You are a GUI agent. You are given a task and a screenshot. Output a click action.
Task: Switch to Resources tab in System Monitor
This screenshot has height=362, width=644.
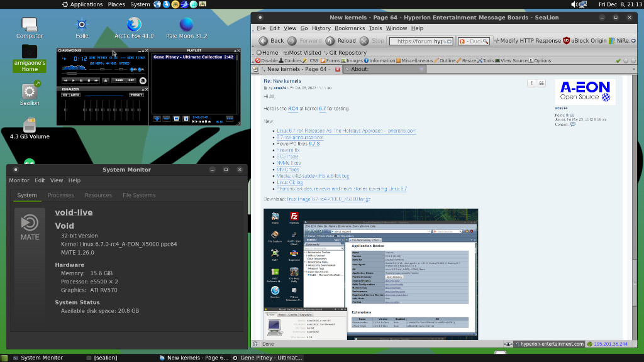tap(98, 195)
